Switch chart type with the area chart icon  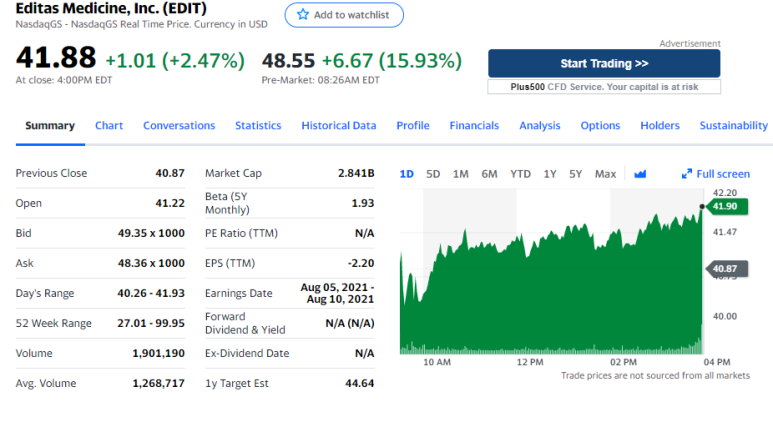[640, 174]
